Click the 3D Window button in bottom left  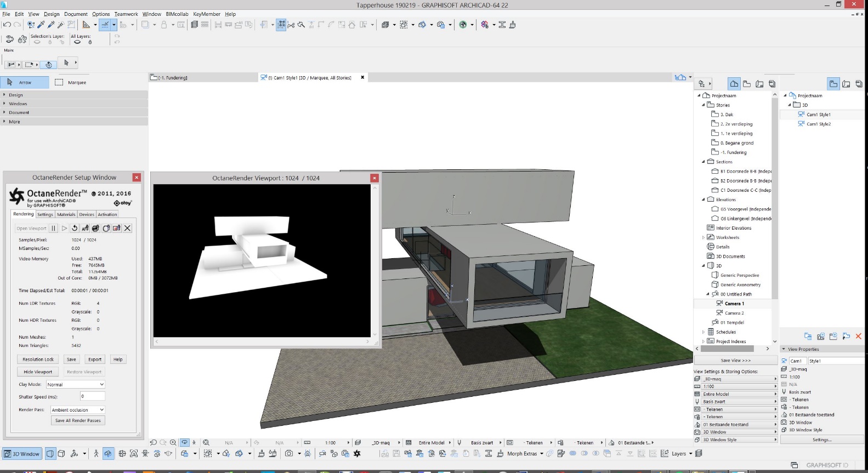tap(22, 454)
